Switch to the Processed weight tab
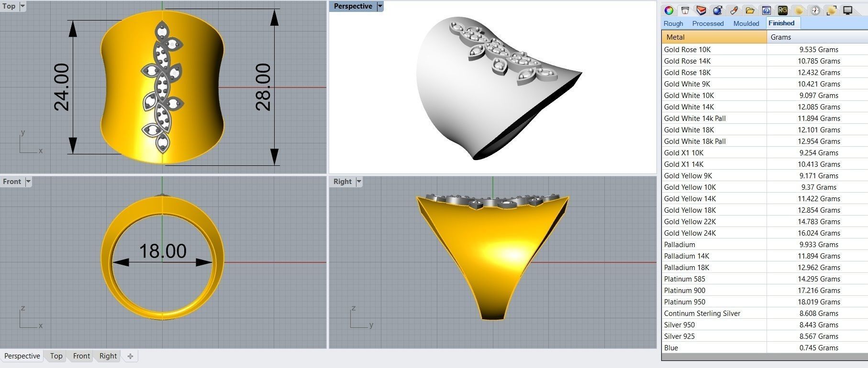 coord(708,23)
